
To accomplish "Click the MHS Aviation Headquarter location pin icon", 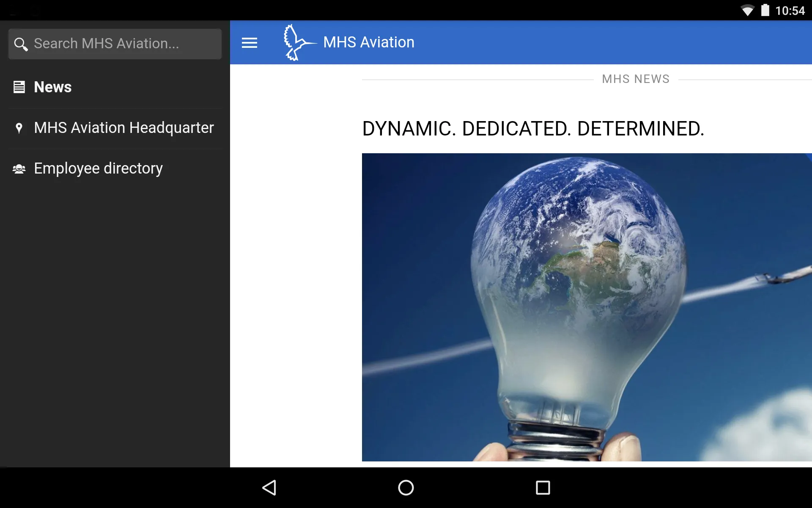I will pos(19,127).
